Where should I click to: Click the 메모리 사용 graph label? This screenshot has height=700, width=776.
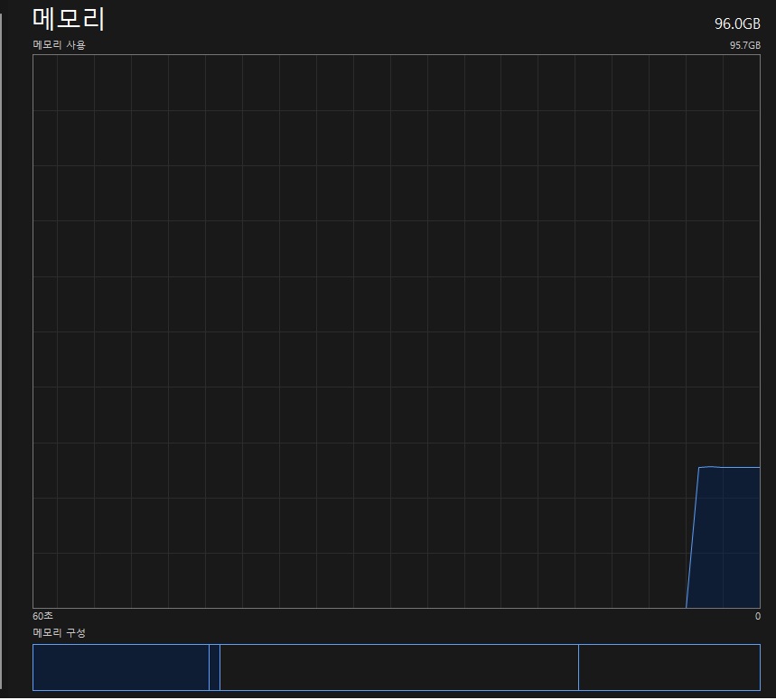60,44
